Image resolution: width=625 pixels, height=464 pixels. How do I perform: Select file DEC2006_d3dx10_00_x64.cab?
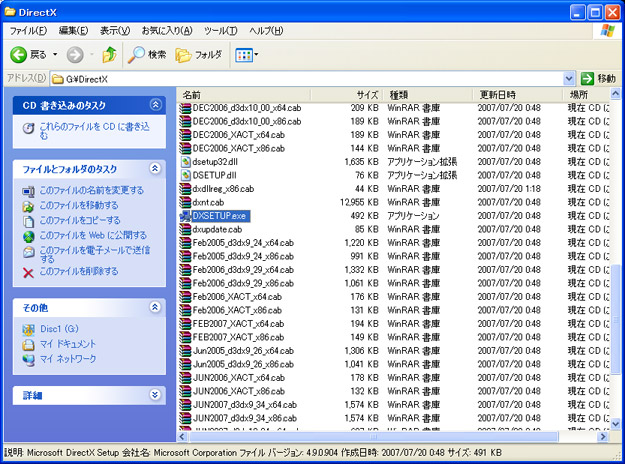click(x=247, y=108)
